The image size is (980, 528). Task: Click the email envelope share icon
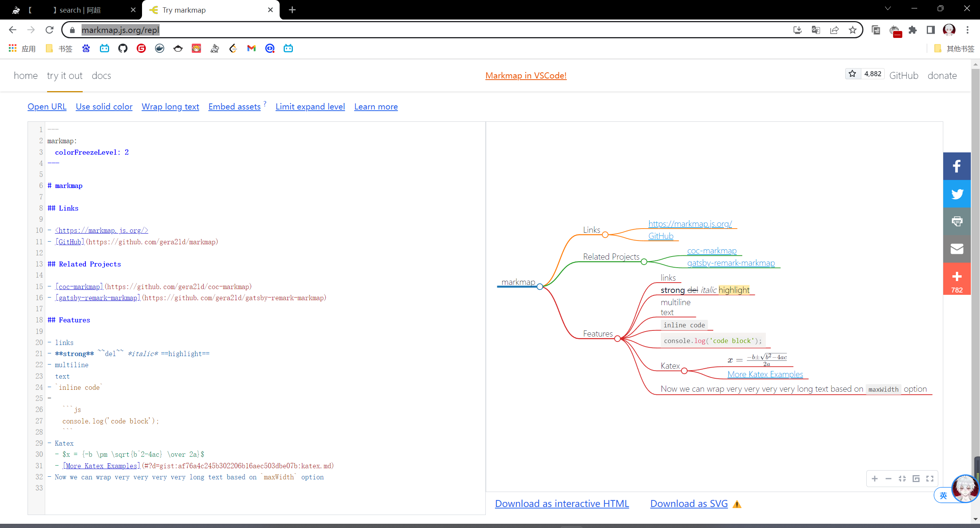point(957,249)
